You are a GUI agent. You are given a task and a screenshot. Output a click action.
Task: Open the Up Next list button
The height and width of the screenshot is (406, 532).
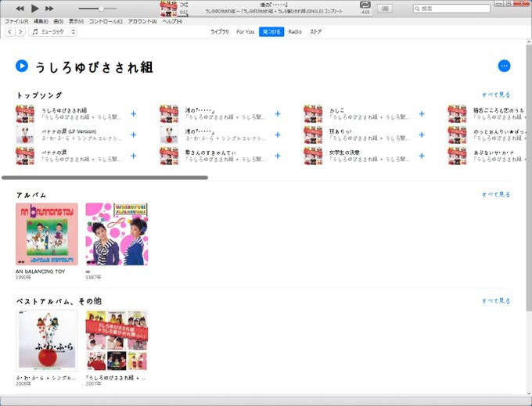click(x=385, y=9)
